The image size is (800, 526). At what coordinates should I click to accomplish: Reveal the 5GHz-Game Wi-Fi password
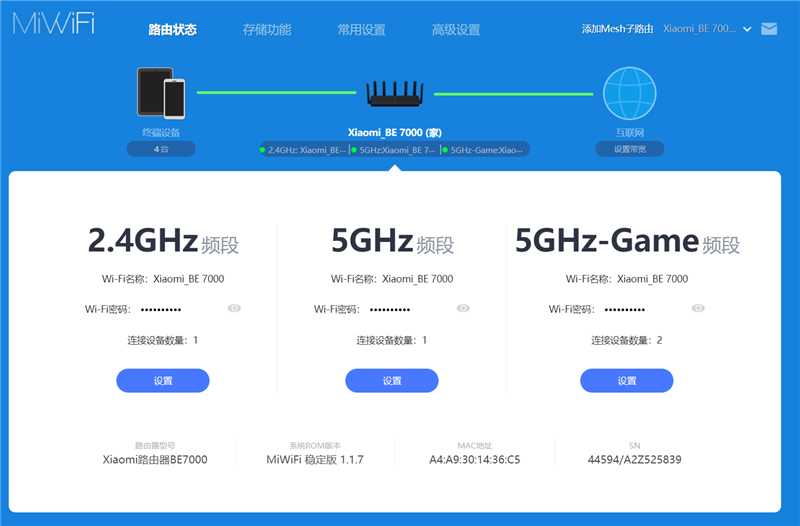698,308
